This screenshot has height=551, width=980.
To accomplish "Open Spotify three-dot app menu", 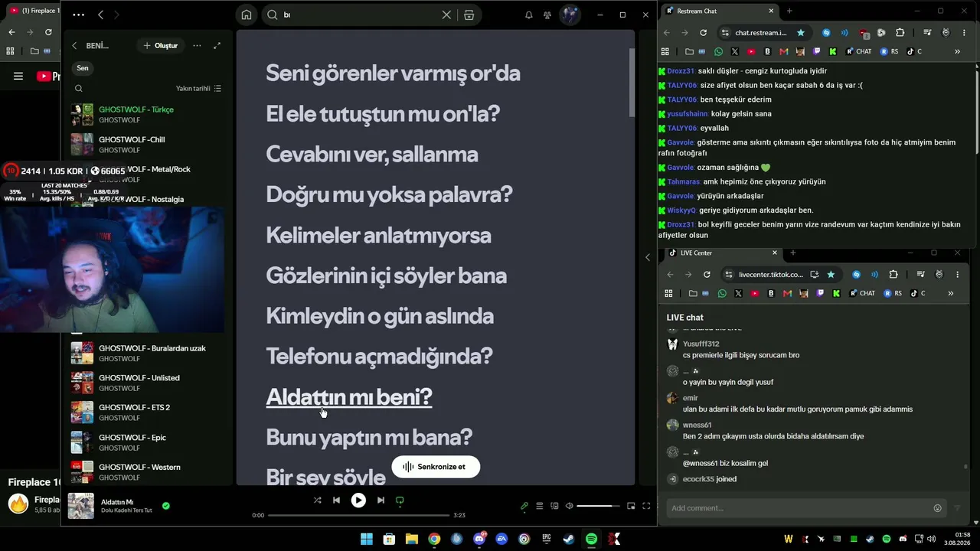I will tap(78, 15).
